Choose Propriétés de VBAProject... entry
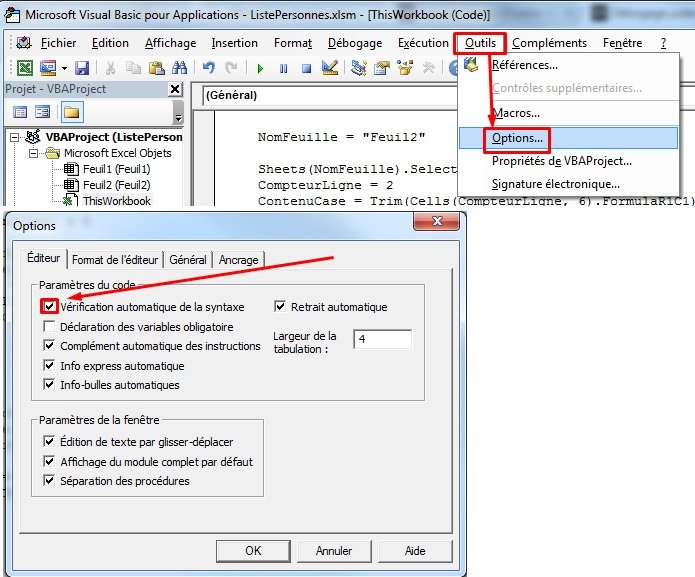 coord(568,161)
